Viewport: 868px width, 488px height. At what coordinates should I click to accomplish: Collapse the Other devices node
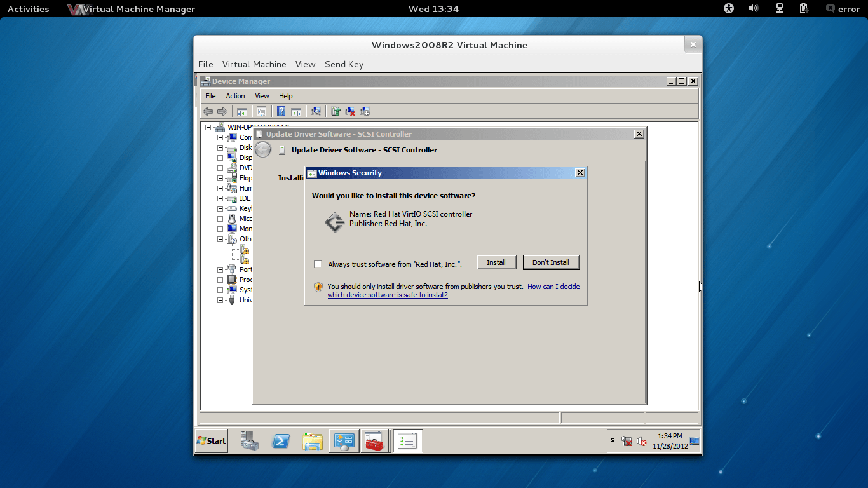click(220, 239)
